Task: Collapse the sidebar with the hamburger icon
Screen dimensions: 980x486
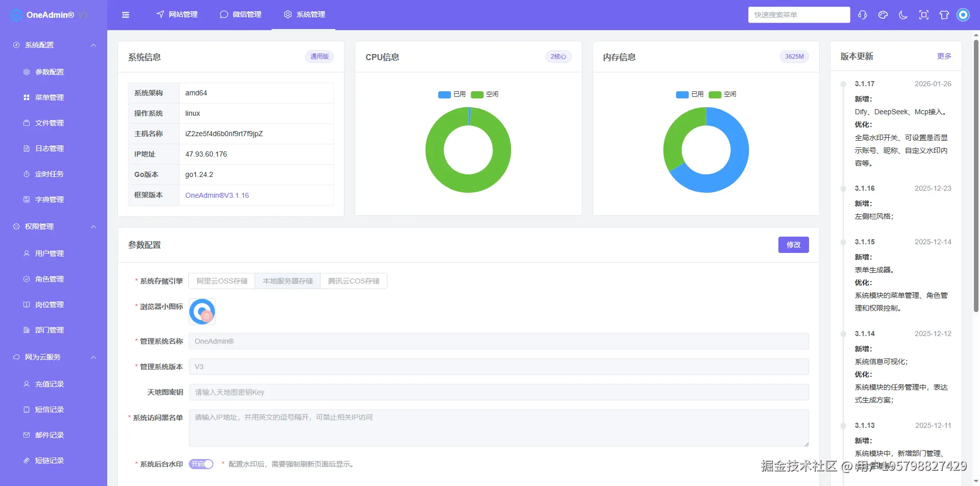Action: [x=125, y=15]
